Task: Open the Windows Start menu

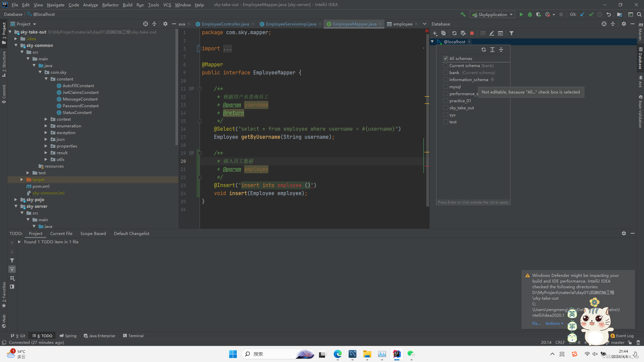Action: click(x=233, y=354)
